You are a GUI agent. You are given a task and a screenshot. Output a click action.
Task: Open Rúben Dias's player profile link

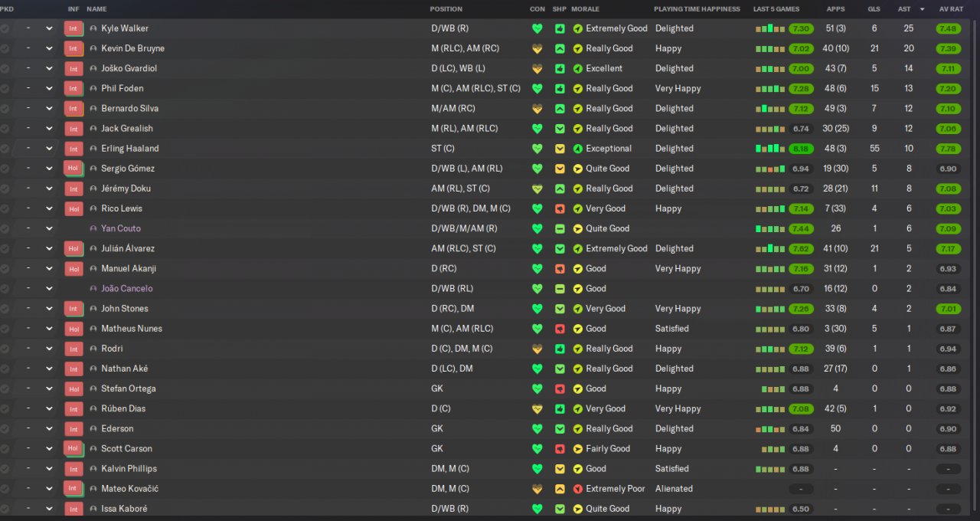pyautogui.click(x=123, y=408)
